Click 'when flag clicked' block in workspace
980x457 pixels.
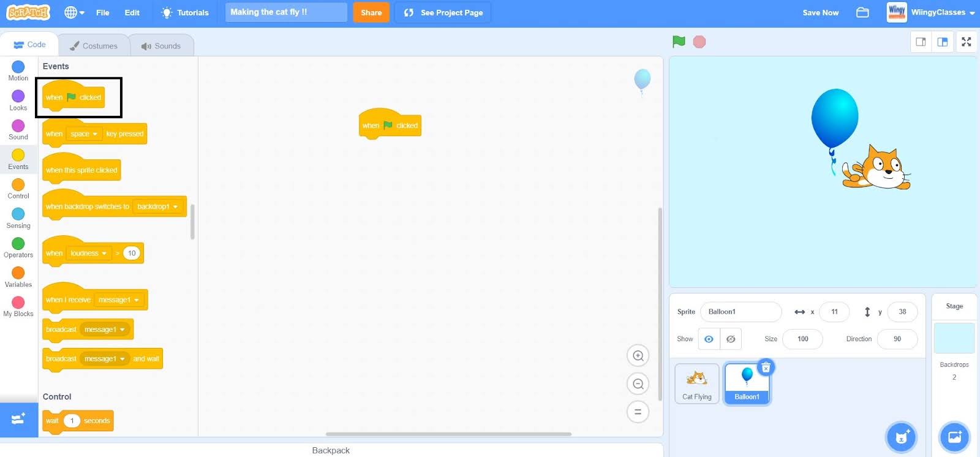click(x=390, y=124)
